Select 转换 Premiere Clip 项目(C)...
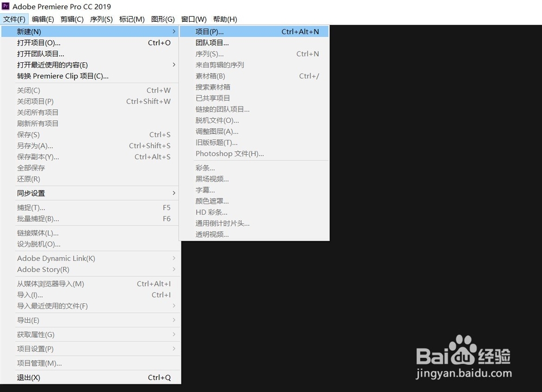 pyautogui.click(x=90, y=76)
